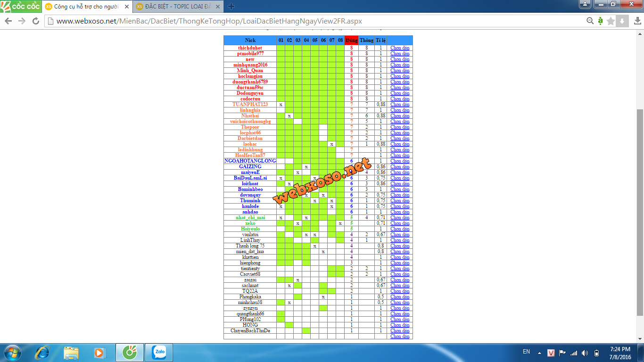
Task: Toggle the Vietnamese typing 'ả' icon
Action: pyautogui.click(x=600, y=21)
